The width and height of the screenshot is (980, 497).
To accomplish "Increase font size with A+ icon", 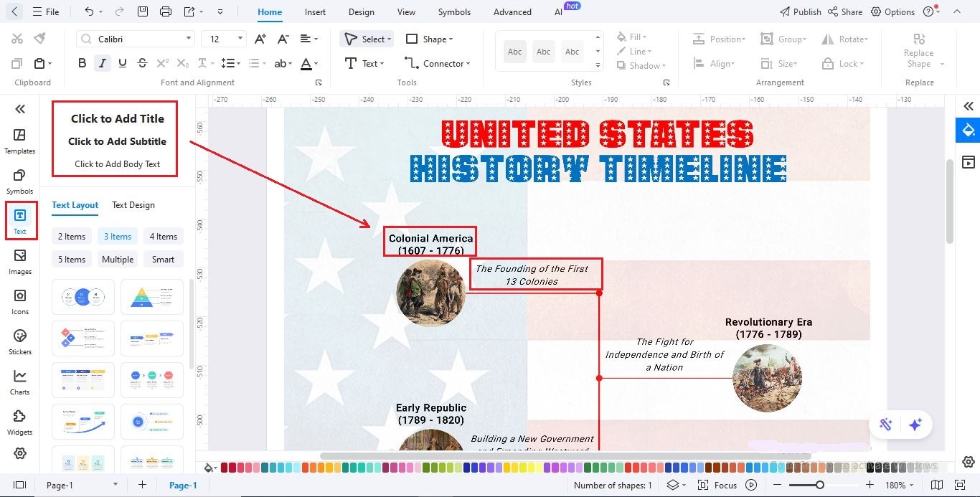I will (260, 39).
